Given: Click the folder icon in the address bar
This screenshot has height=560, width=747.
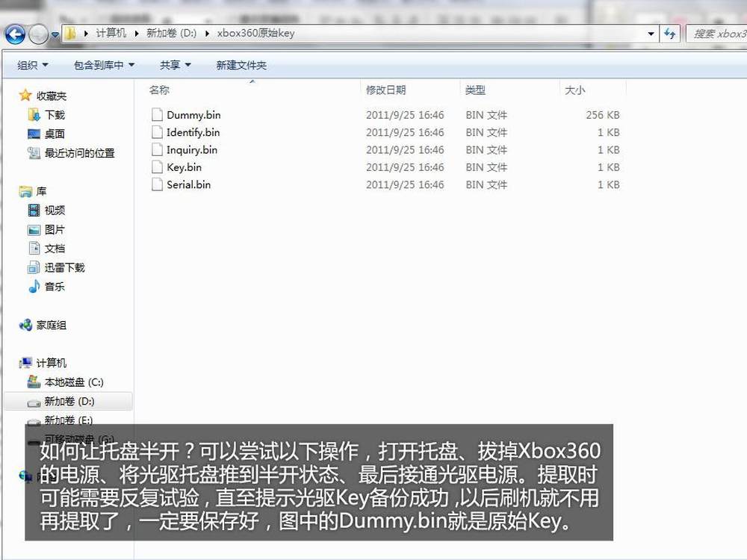Looking at the screenshot, I should (70, 34).
